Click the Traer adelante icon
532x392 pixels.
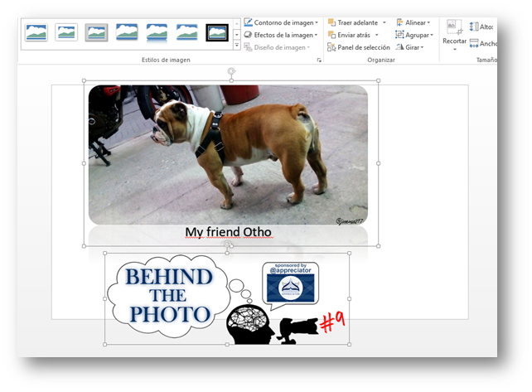pos(332,22)
